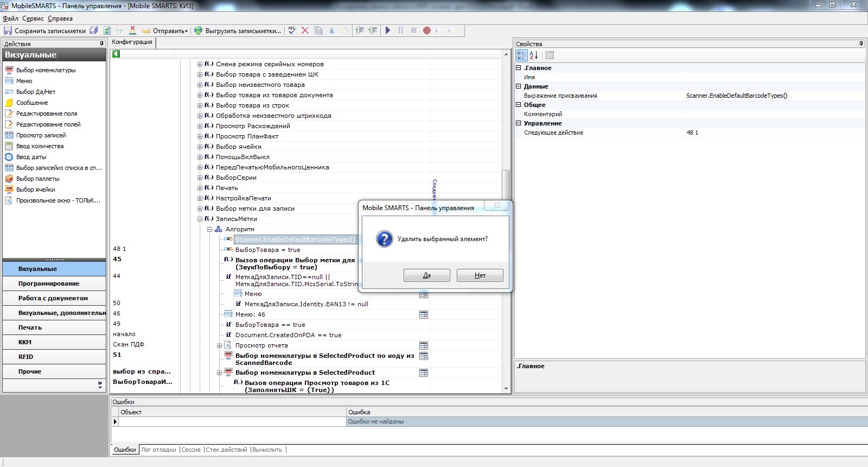Open the 'Сервис' menu
868x467 pixels.
coord(33,18)
